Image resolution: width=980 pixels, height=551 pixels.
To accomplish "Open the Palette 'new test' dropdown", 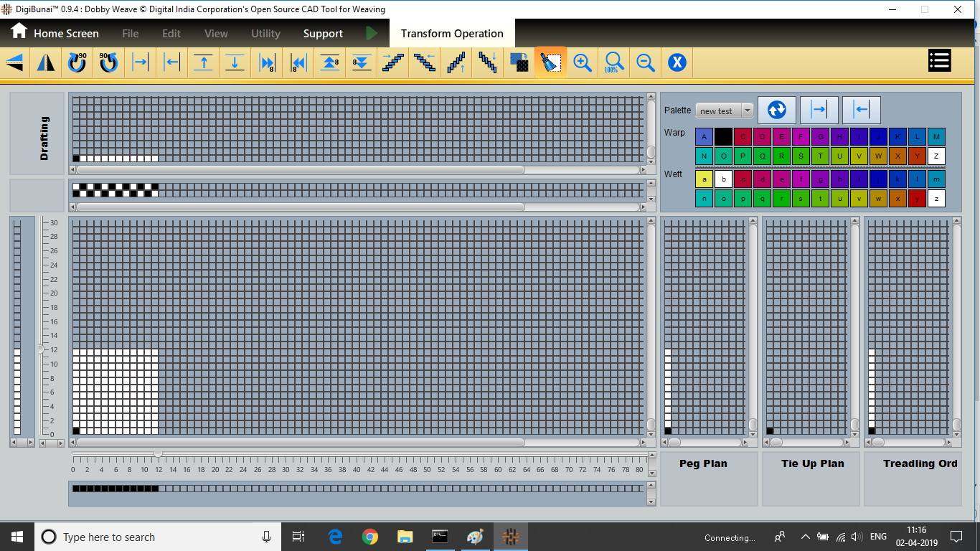I will point(725,111).
